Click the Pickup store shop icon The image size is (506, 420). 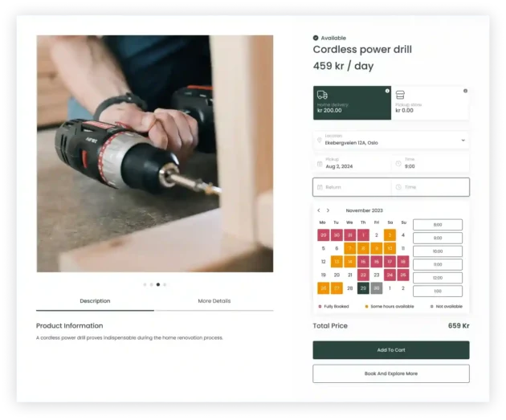pos(400,95)
